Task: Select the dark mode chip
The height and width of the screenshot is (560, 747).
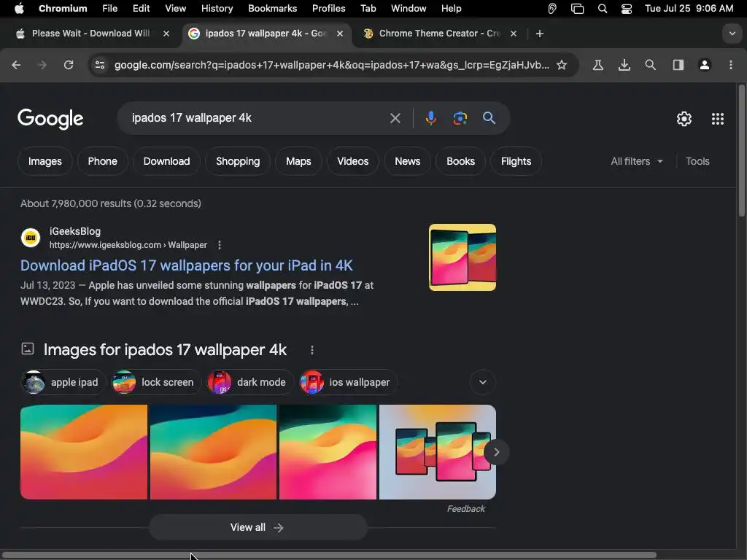Action: click(x=249, y=382)
